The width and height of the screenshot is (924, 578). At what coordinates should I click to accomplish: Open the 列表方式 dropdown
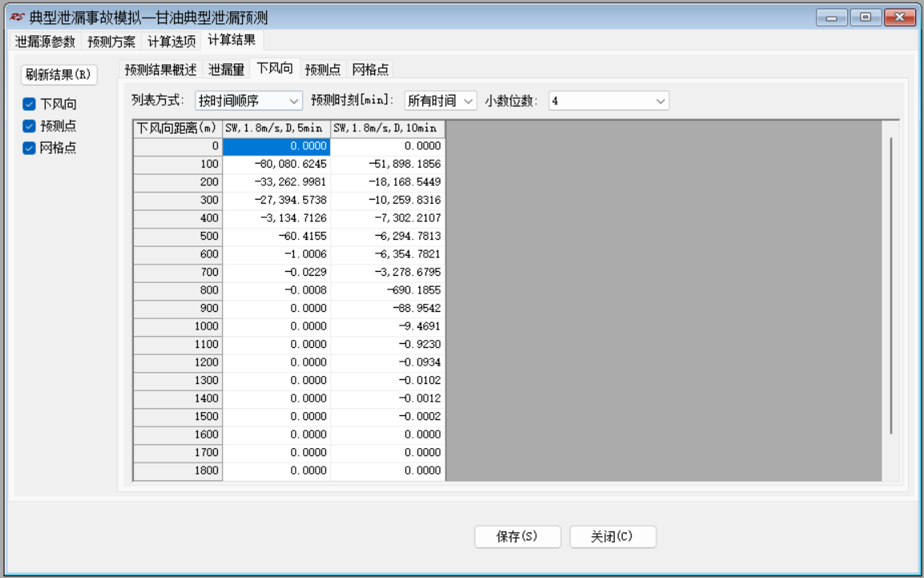click(248, 101)
